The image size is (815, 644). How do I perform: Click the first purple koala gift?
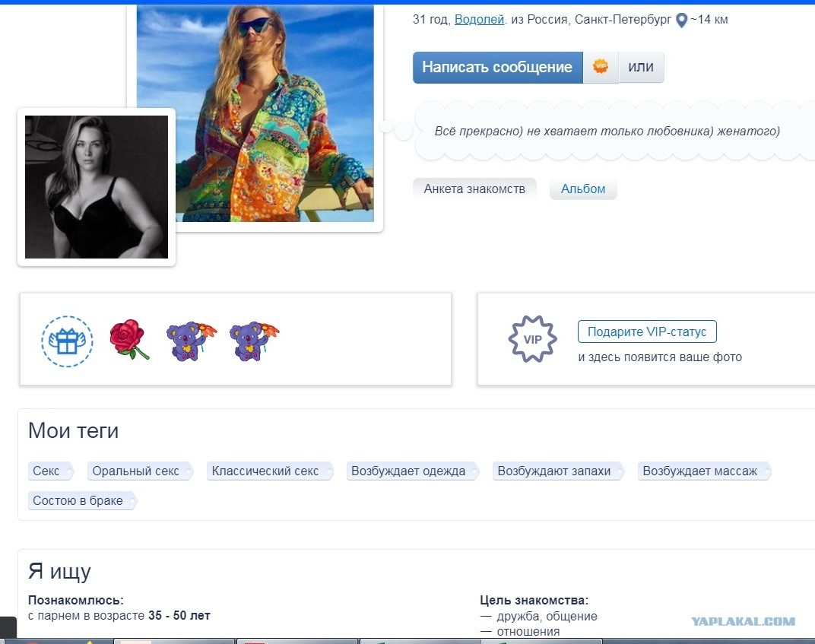click(x=191, y=341)
